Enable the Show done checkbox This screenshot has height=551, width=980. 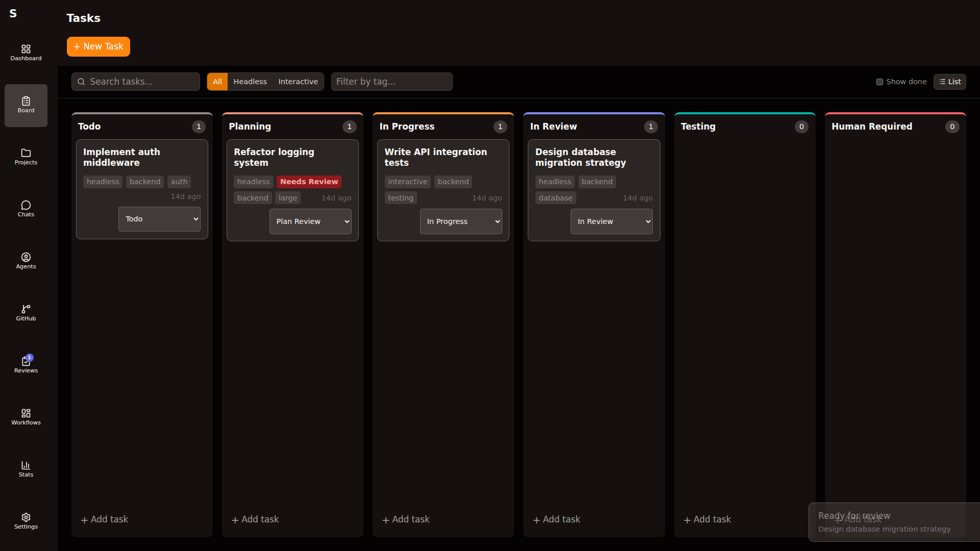880,82
